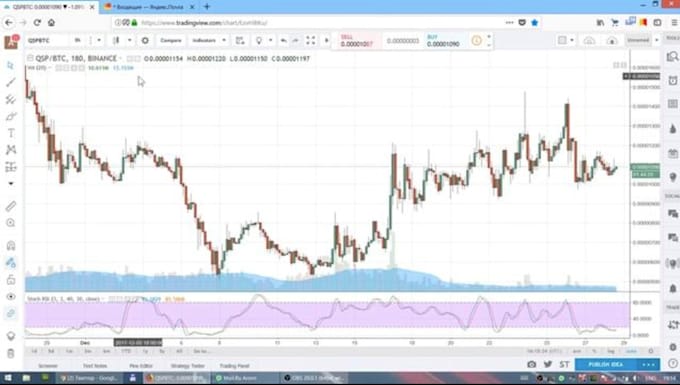Open the chart layout dropdown arrow

pos(572,40)
